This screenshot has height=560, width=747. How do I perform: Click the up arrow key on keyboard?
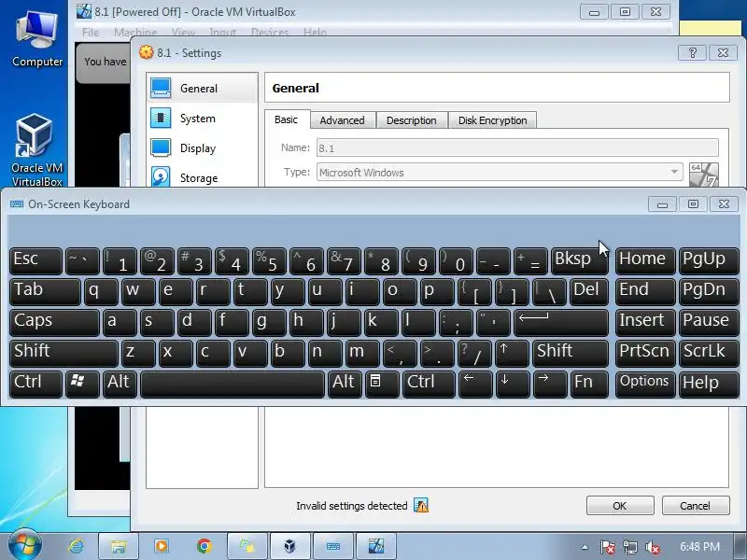tap(512, 353)
